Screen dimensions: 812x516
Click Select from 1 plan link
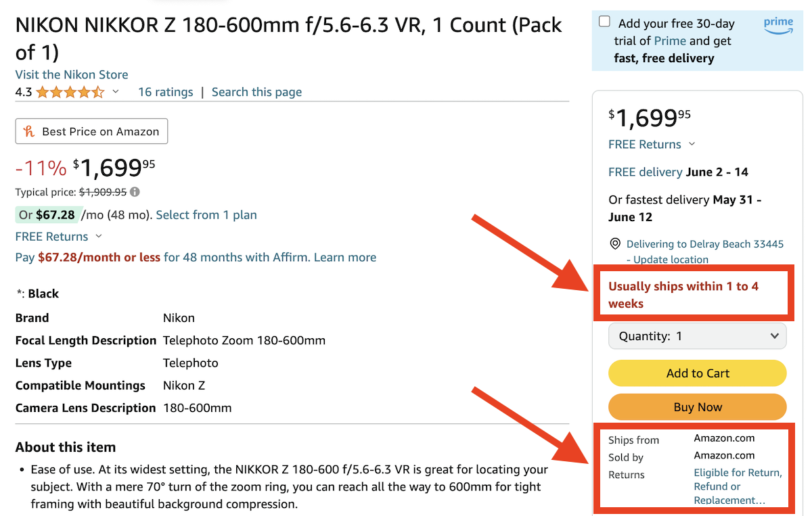[x=206, y=215]
